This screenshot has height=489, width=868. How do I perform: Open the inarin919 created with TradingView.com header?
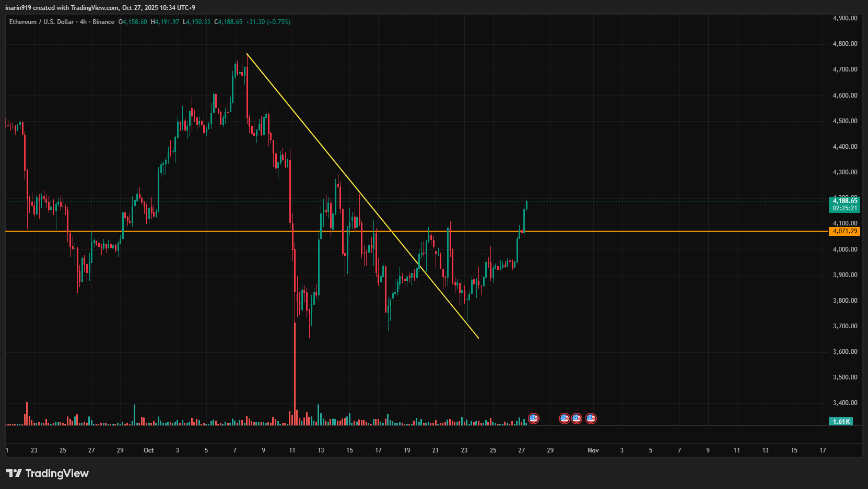[100, 8]
